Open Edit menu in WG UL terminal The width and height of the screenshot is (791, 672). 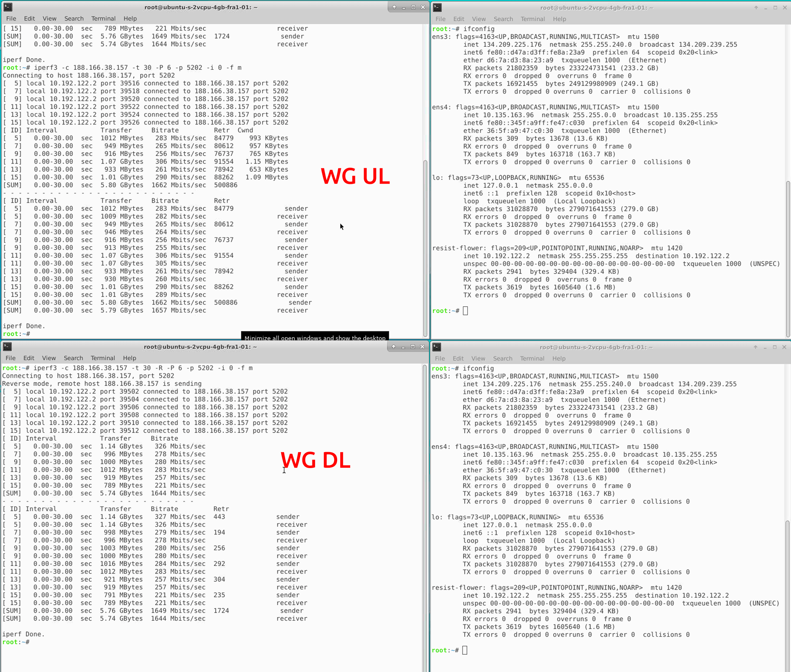point(30,19)
